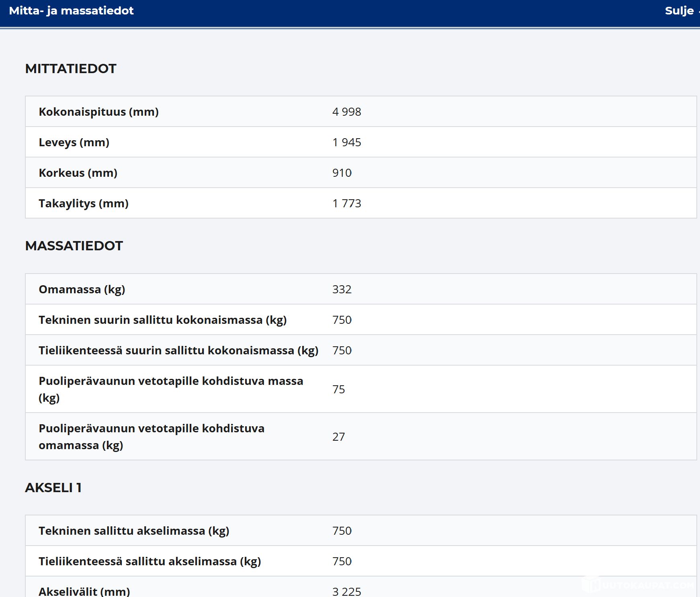
Task: Select the AKSELI 1 section heading
Action: (53, 488)
